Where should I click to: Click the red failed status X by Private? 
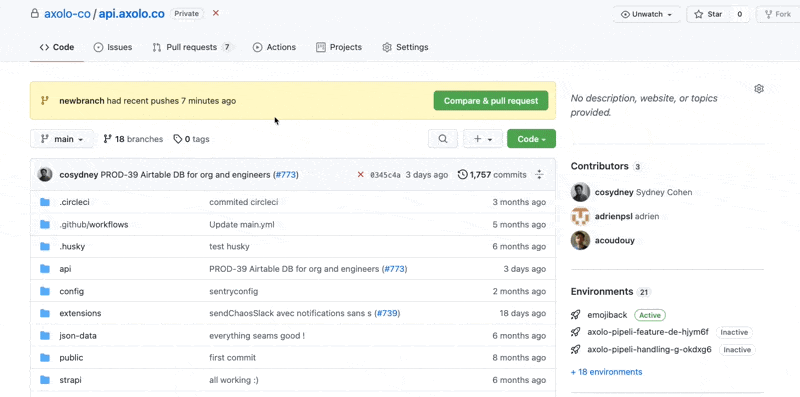point(216,13)
